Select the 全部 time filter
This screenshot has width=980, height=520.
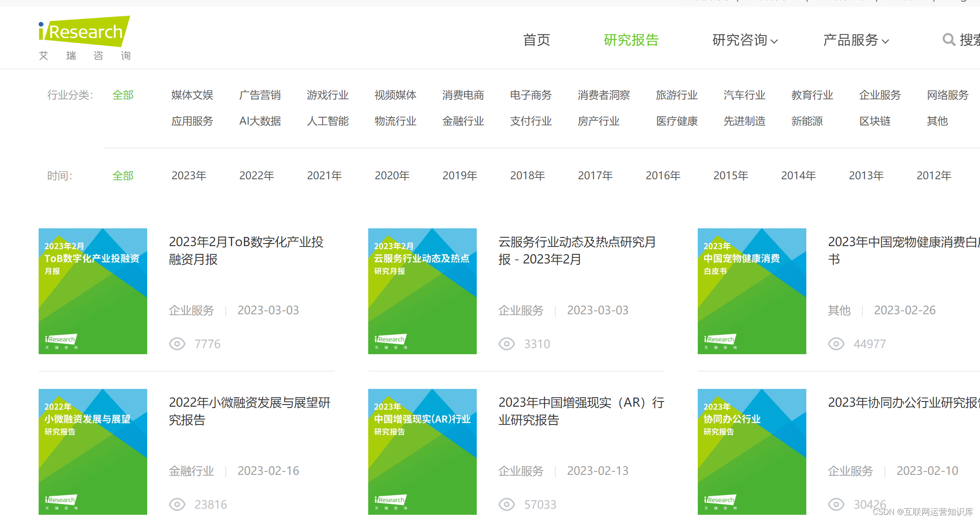[x=123, y=176]
